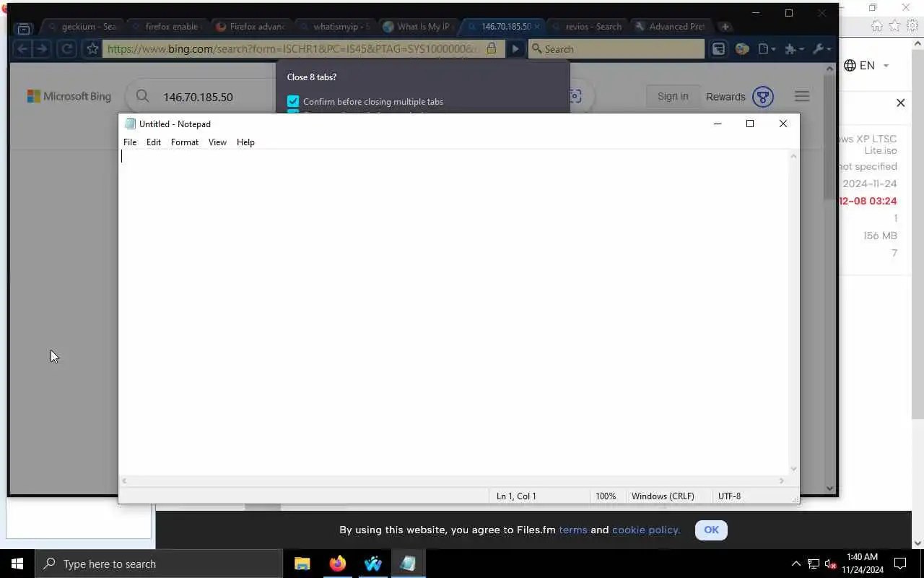Image resolution: width=924 pixels, height=578 pixels.
Task: Open Notepad's Edit menu
Action: [154, 142]
